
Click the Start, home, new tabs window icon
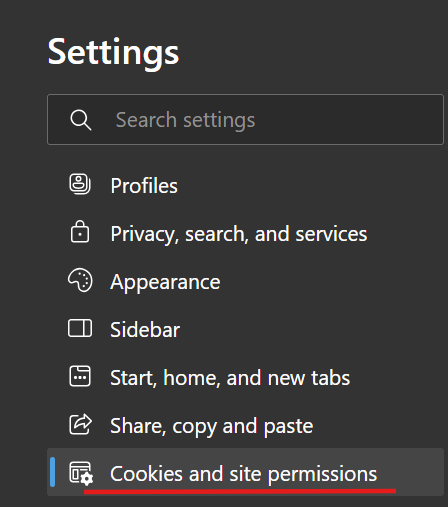[x=80, y=376]
